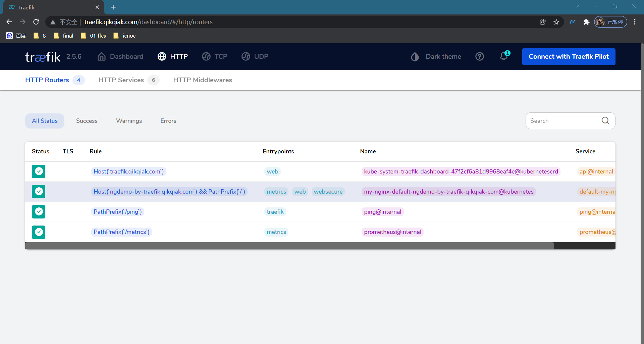Switch to HTTP Middlewares tab

point(203,80)
